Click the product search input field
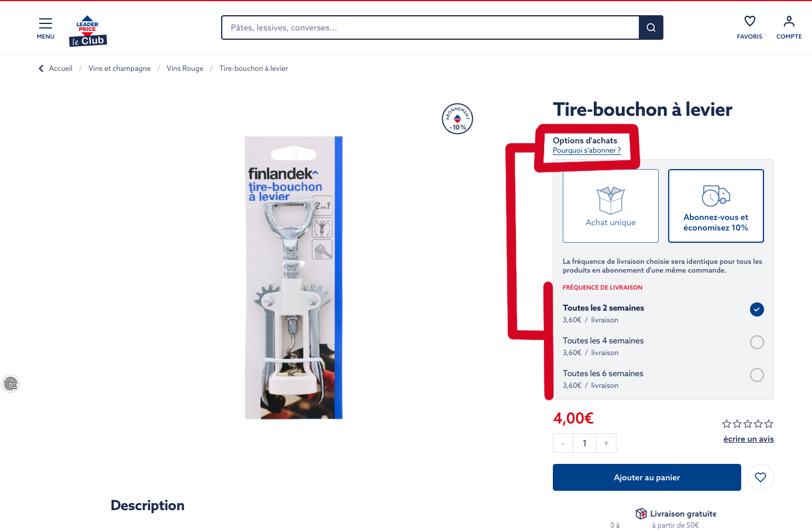Viewport: 812px width, 530px height. click(431, 27)
